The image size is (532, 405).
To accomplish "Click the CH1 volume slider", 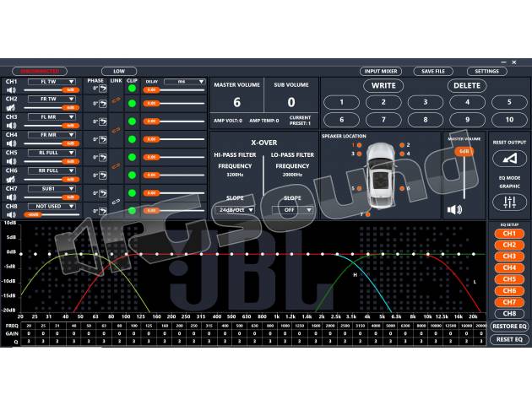I will coord(52,90).
